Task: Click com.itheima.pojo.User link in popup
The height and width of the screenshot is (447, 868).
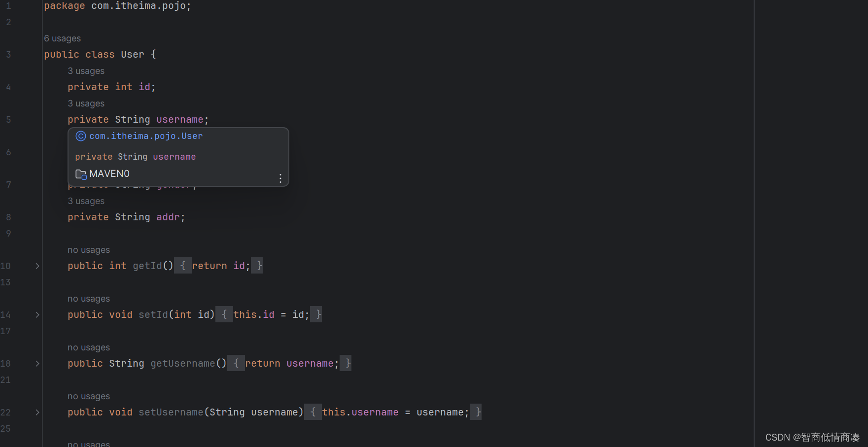Action: 146,136
